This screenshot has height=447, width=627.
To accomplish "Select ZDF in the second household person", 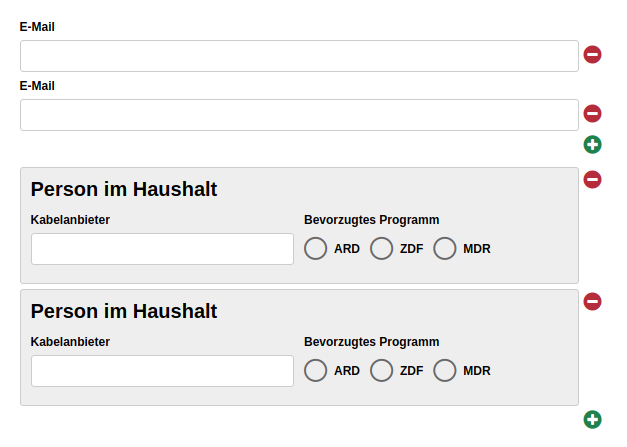I will (x=381, y=370).
